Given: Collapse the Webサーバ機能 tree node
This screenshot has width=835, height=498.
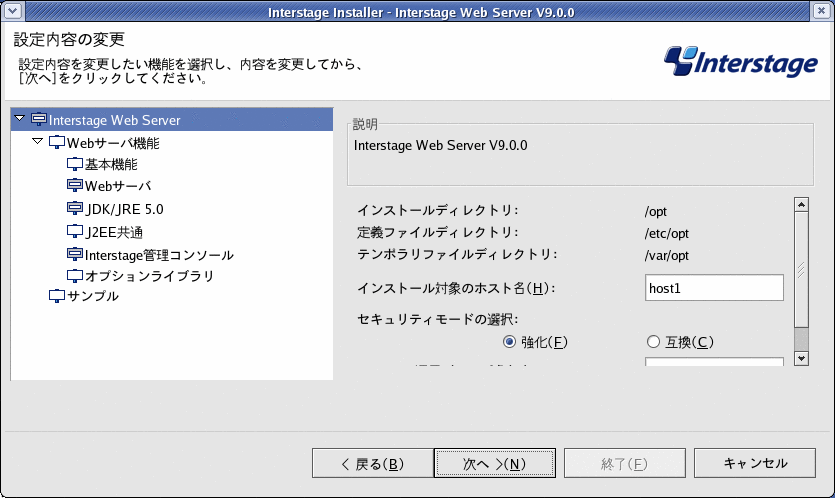Looking at the screenshot, I should 37,141.
